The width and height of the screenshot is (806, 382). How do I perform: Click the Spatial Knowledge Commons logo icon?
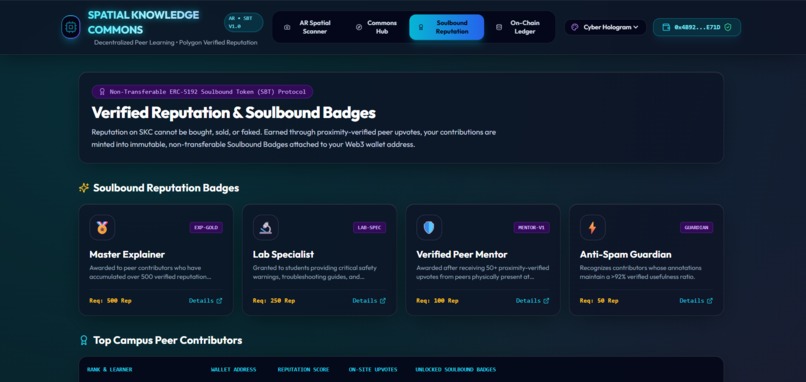click(x=70, y=27)
